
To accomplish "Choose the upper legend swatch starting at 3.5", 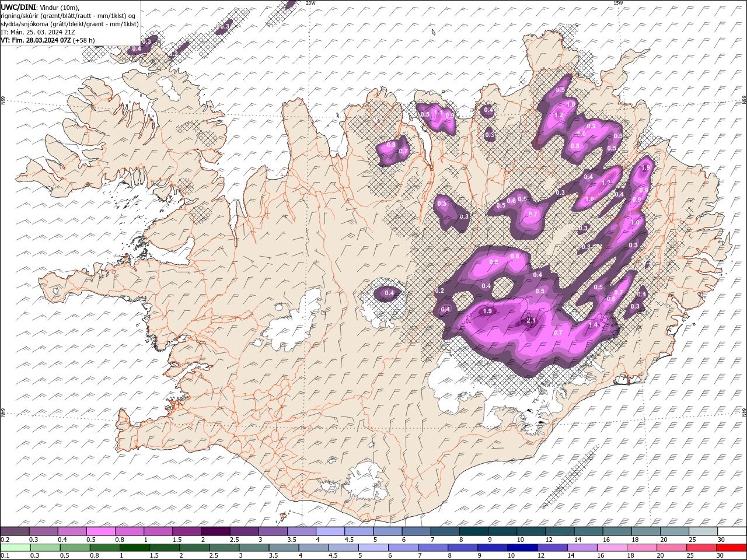I will (x=301, y=531).
